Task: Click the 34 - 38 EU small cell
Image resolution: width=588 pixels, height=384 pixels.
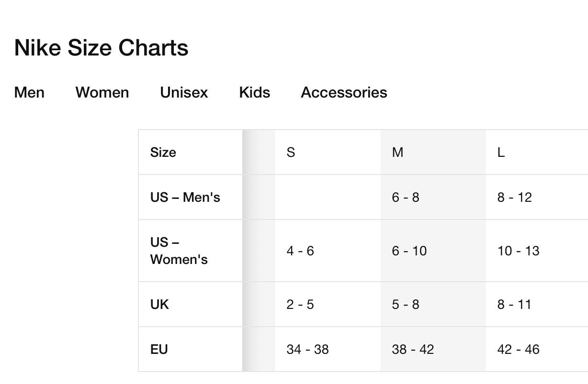Action: coord(307,349)
